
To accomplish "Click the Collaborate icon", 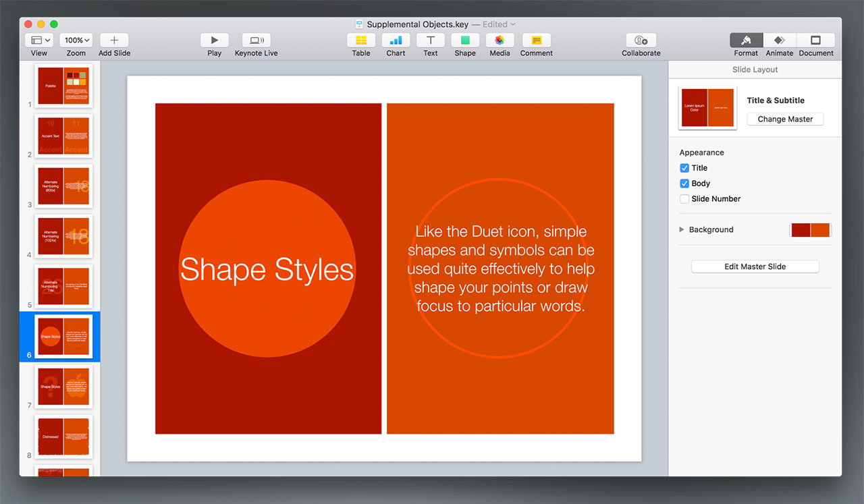I will [641, 40].
